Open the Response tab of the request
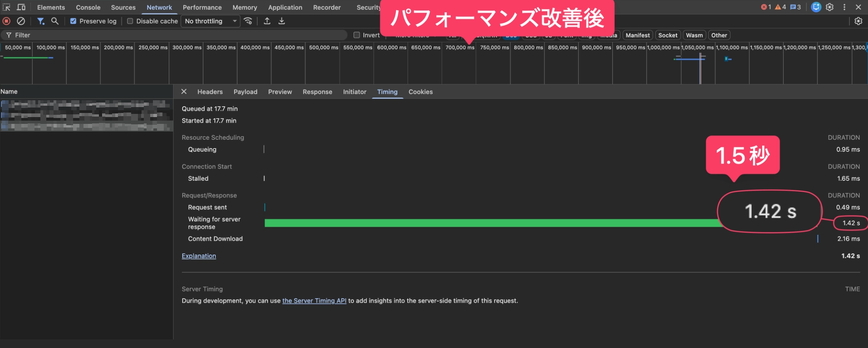 pos(317,92)
